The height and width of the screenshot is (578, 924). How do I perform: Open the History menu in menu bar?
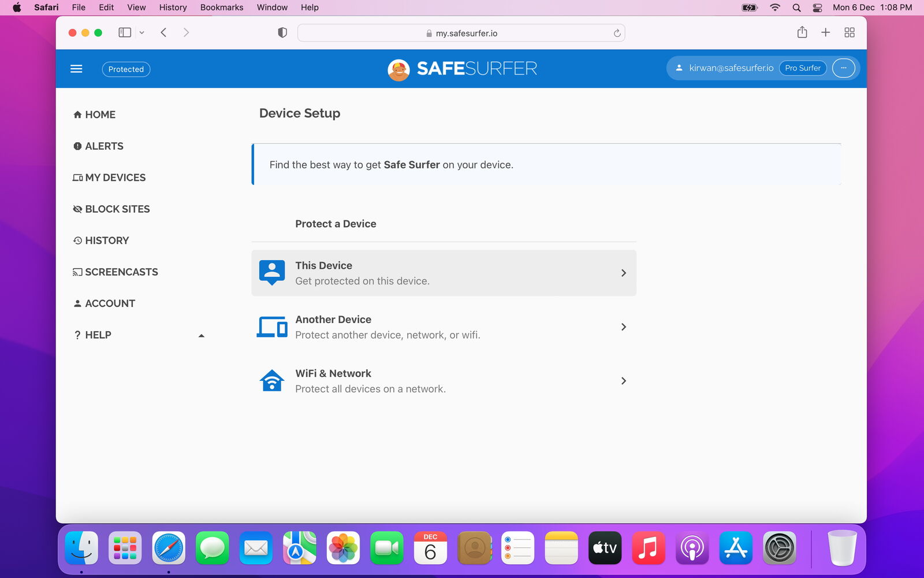tap(173, 8)
